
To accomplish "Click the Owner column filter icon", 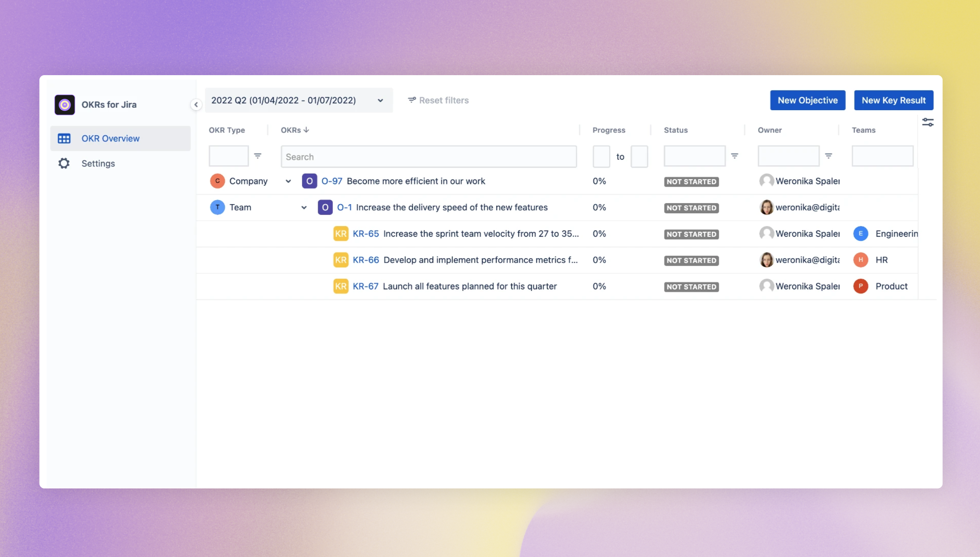I will point(828,156).
